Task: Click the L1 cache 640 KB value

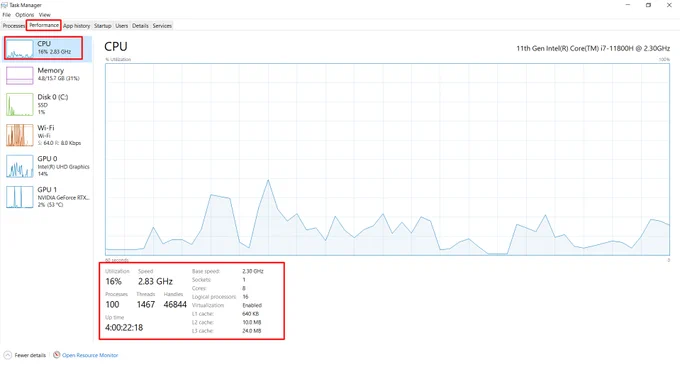Action: coord(251,313)
